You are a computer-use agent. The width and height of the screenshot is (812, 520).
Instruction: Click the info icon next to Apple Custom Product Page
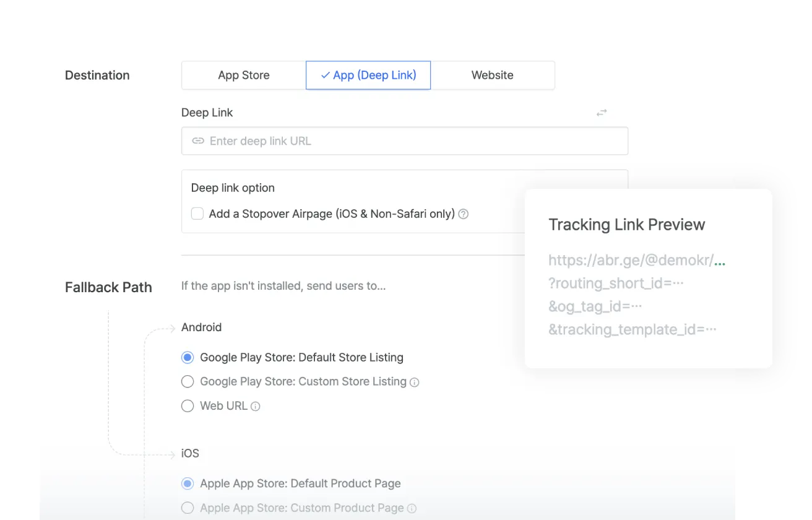[411, 508]
